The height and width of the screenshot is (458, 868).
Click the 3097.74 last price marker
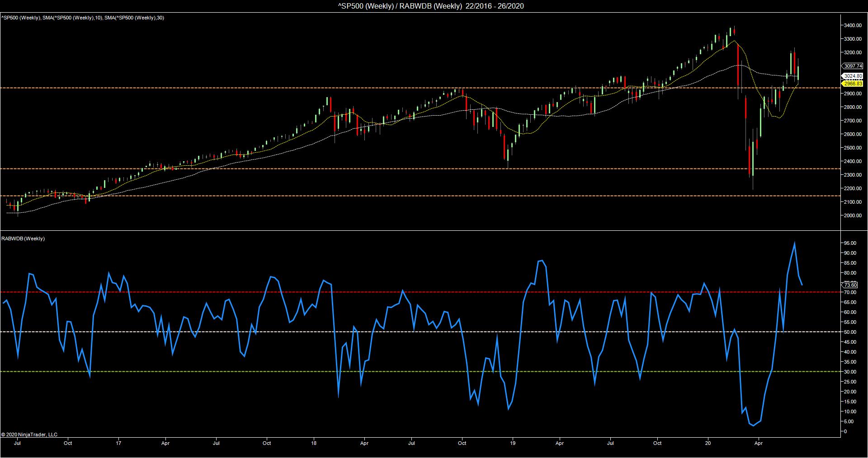[853, 66]
